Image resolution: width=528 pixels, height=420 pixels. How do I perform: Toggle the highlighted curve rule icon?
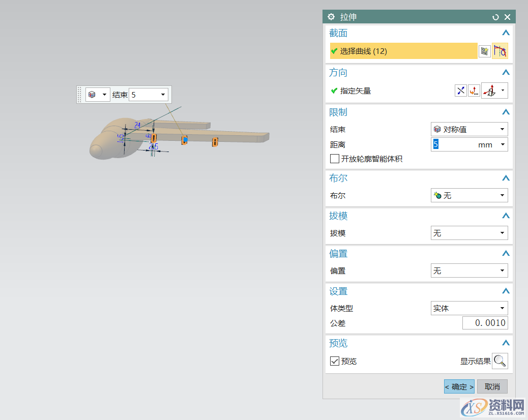pyautogui.click(x=500, y=50)
